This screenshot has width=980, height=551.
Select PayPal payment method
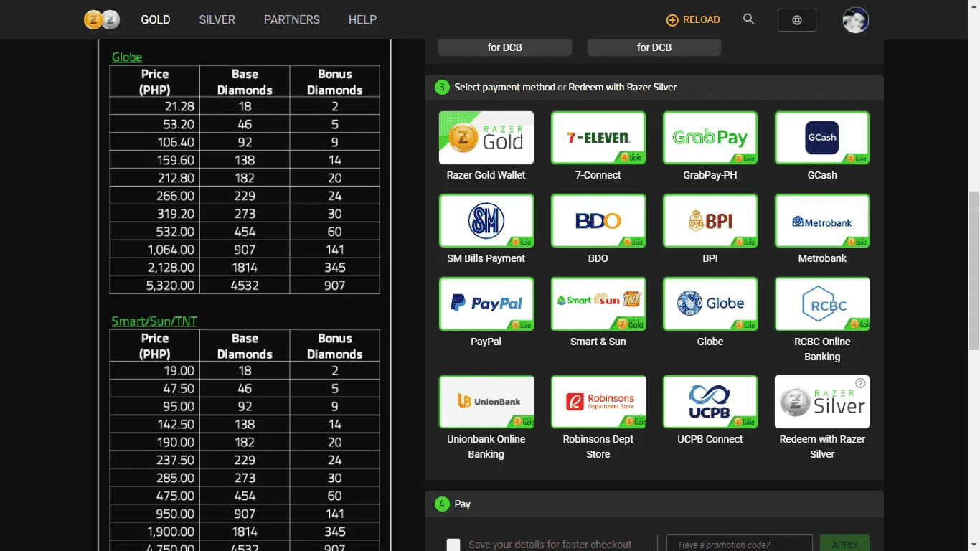point(486,304)
